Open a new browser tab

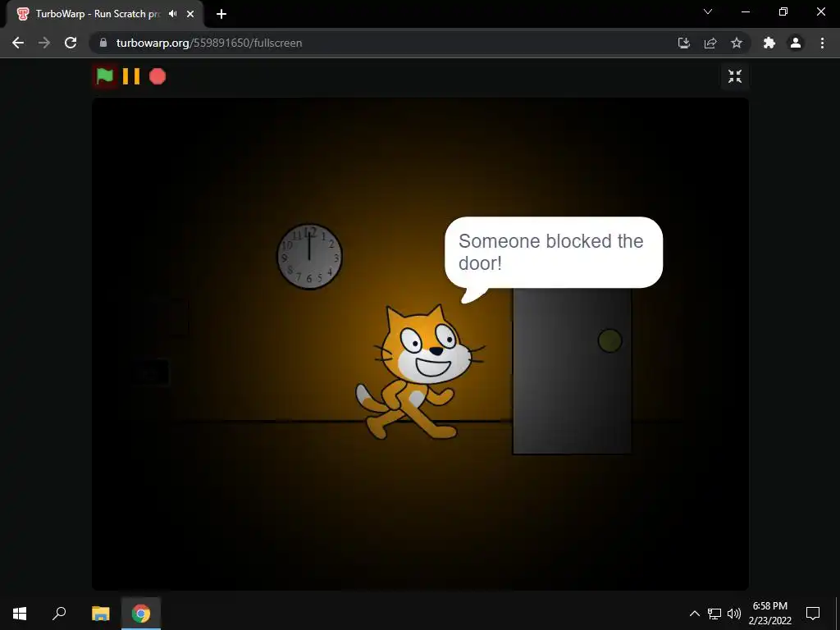221,14
